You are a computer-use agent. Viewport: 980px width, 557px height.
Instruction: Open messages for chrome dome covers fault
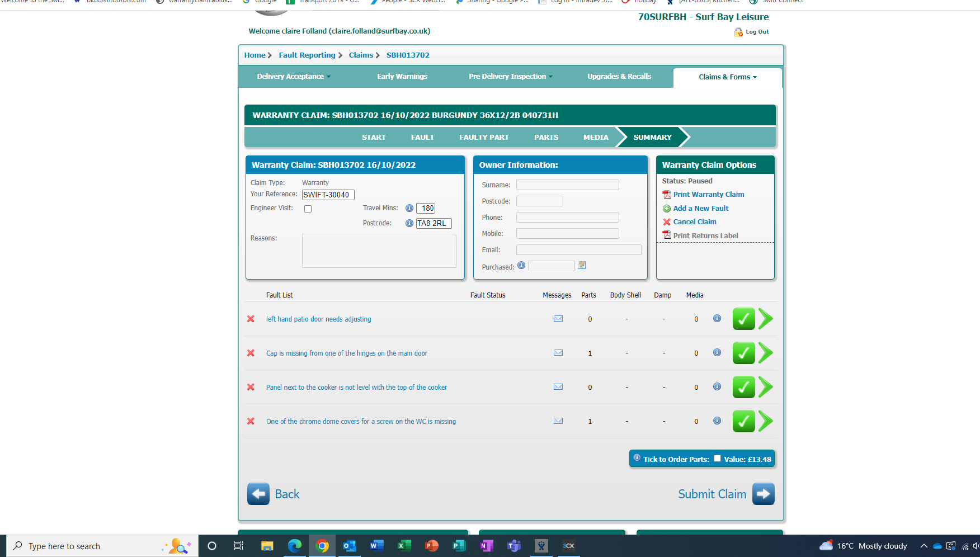558,421
